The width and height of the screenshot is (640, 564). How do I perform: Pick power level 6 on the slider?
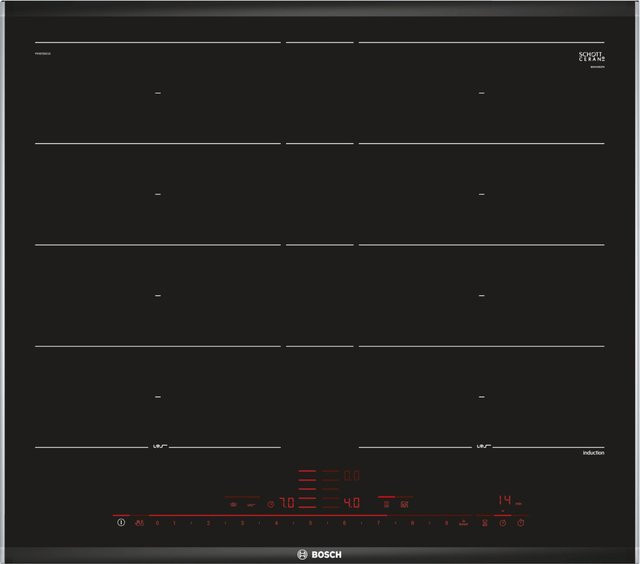click(344, 523)
